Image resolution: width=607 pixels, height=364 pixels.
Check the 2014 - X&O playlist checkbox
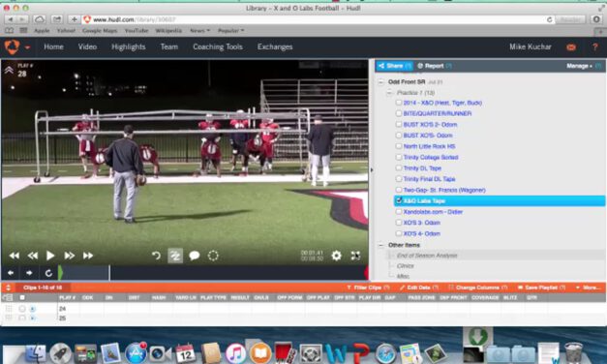click(x=398, y=103)
